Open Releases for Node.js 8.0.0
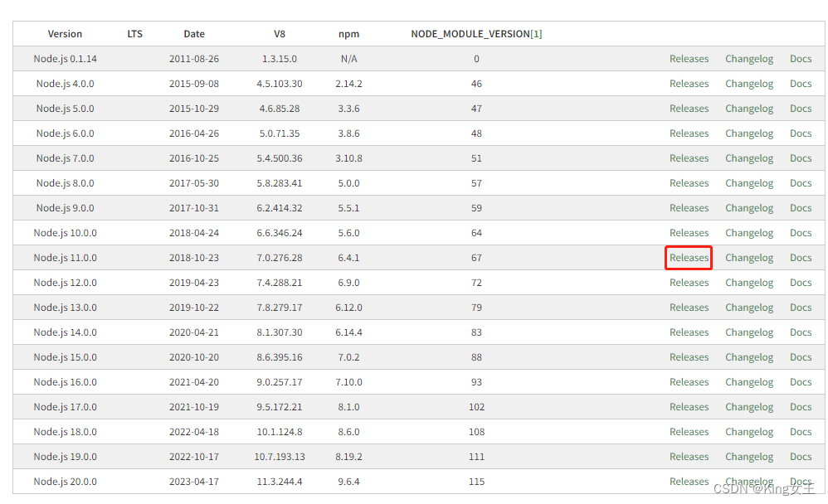The height and width of the screenshot is (504, 828). tap(689, 182)
